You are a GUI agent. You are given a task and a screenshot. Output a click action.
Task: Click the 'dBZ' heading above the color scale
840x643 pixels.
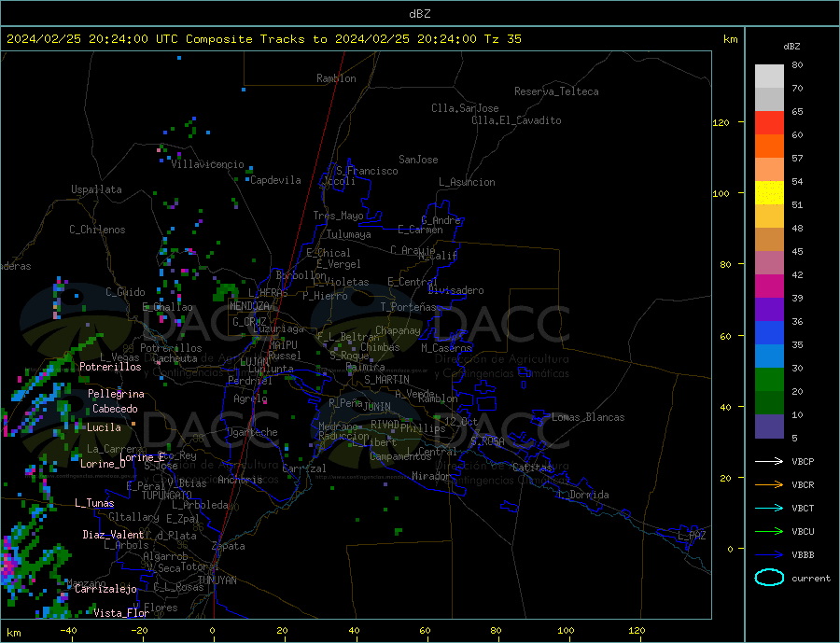pyautogui.click(x=791, y=47)
